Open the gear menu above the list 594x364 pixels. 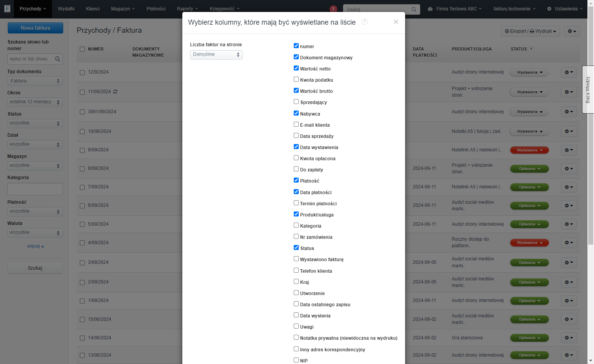click(572, 31)
